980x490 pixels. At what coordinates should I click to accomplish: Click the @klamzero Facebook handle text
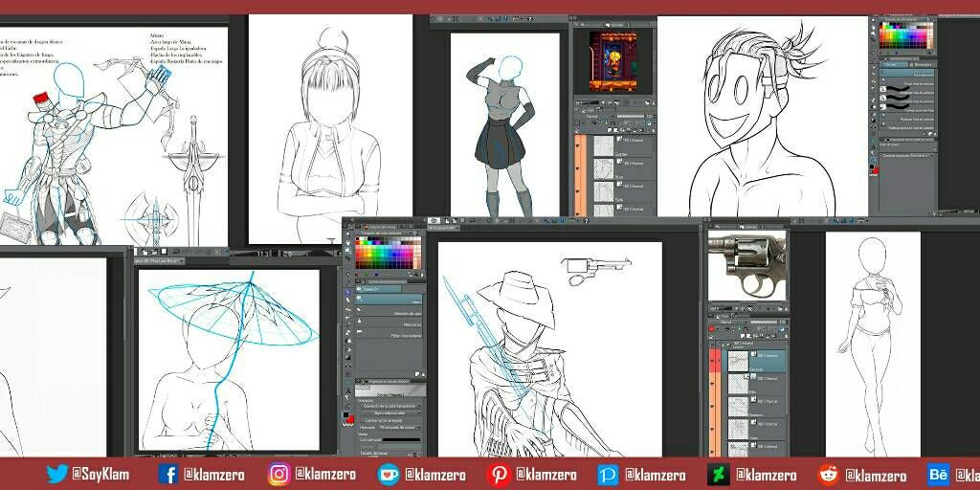coord(214,475)
